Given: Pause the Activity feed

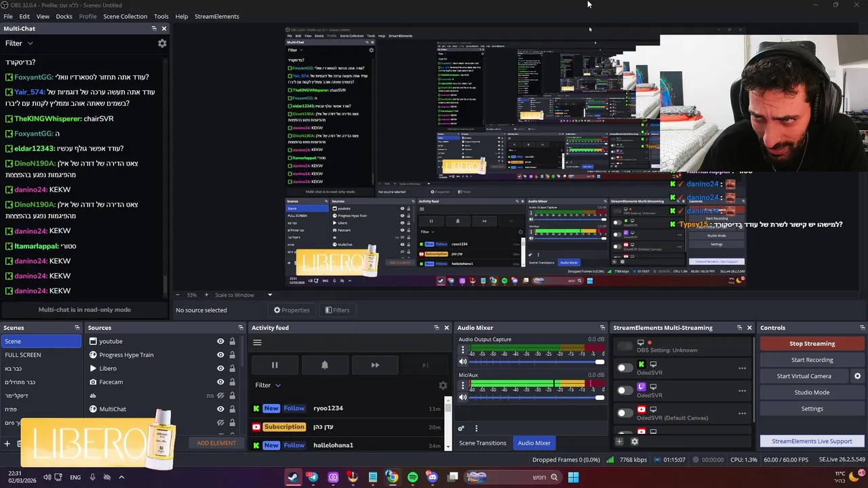Looking at the screenshot, I should (x=275, y=365).
